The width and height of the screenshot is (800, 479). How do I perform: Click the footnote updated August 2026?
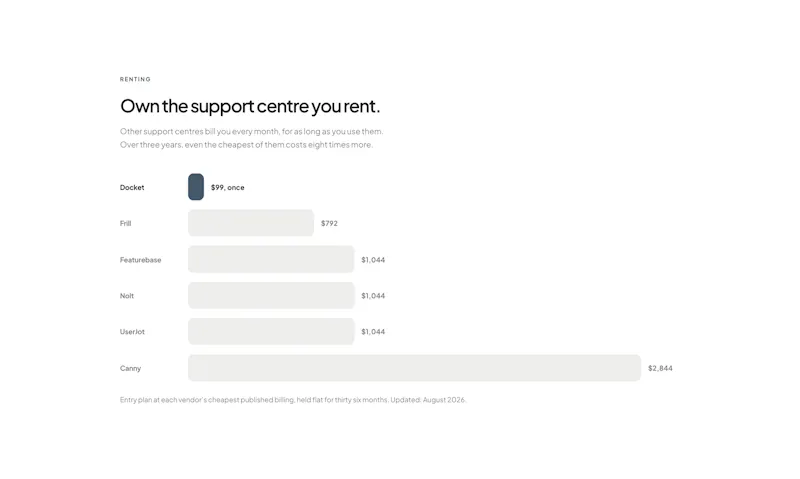click(293, 400)
